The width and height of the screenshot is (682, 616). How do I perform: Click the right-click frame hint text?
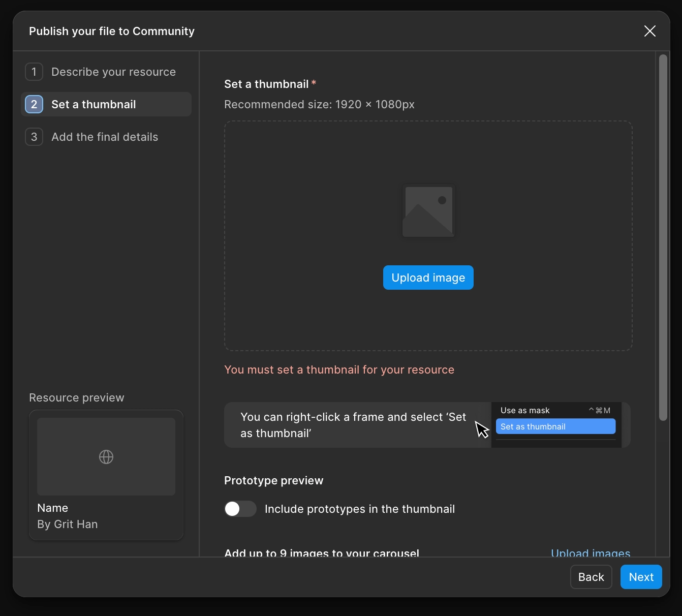(353, 425)
